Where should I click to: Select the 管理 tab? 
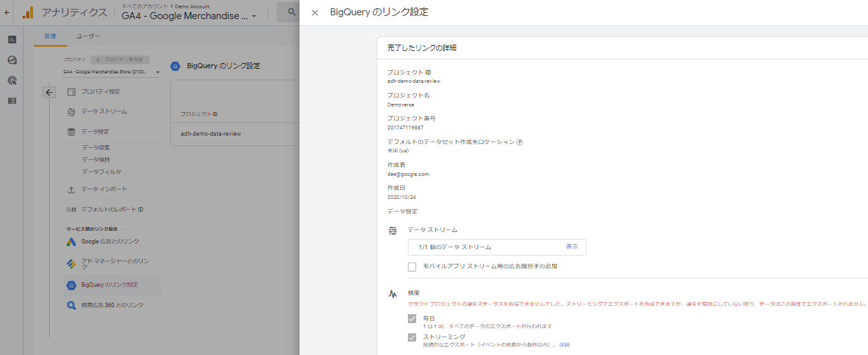pos(50,36)
